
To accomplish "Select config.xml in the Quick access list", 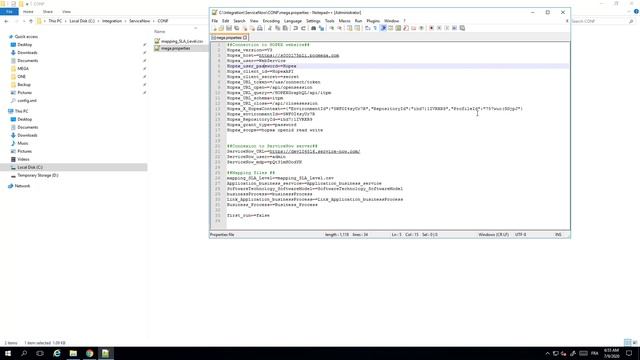I will click(27, 100).
